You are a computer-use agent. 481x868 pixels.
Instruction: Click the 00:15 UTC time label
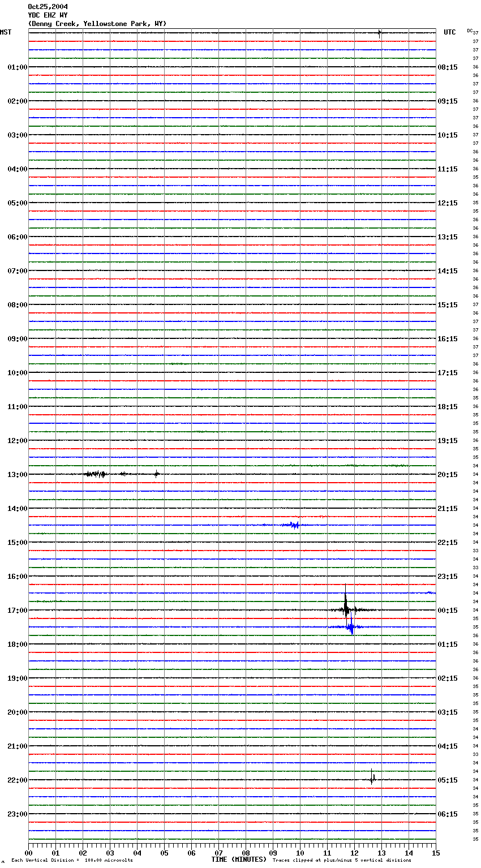tap(448, 611)
